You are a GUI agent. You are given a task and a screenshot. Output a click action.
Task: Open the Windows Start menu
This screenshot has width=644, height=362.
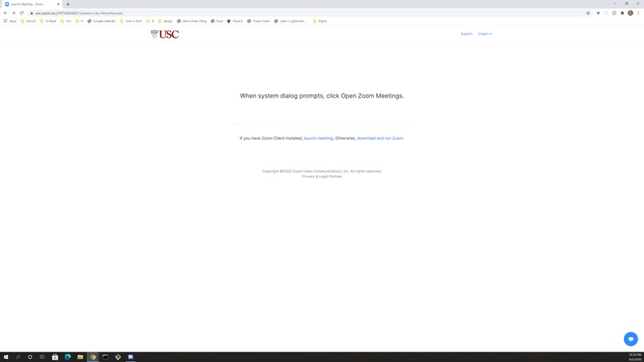pos(6,357)
